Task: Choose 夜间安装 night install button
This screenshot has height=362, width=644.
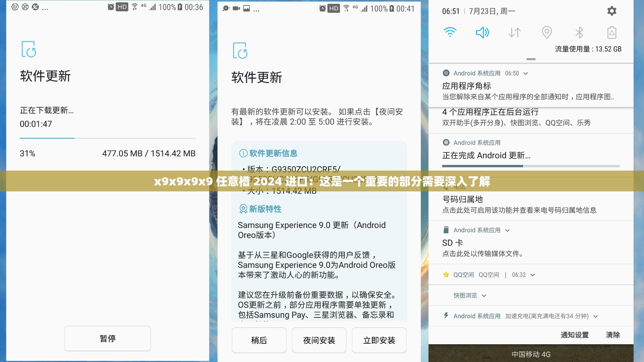Action: (319, 340)
